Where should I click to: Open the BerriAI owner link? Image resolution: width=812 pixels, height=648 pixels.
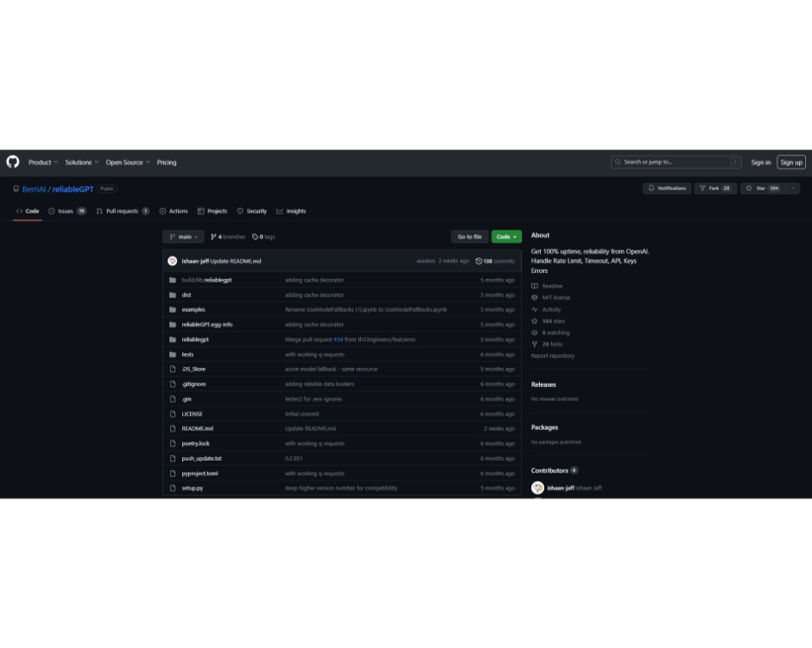pyautogui.click(x=35, y=189)
